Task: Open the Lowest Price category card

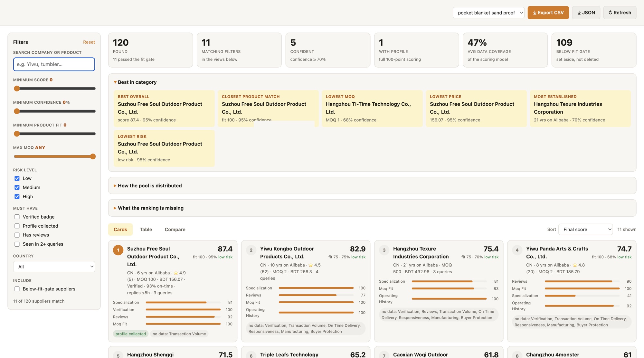Action: coord(476,108)
